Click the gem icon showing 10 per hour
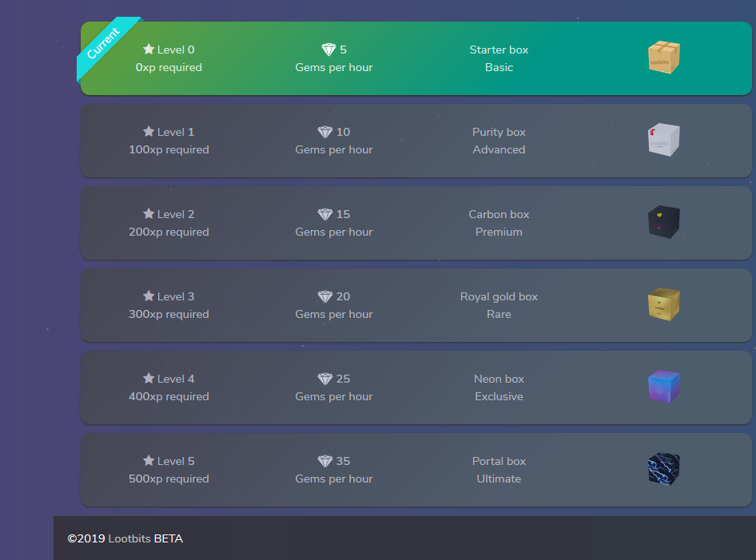 [324, 131]
